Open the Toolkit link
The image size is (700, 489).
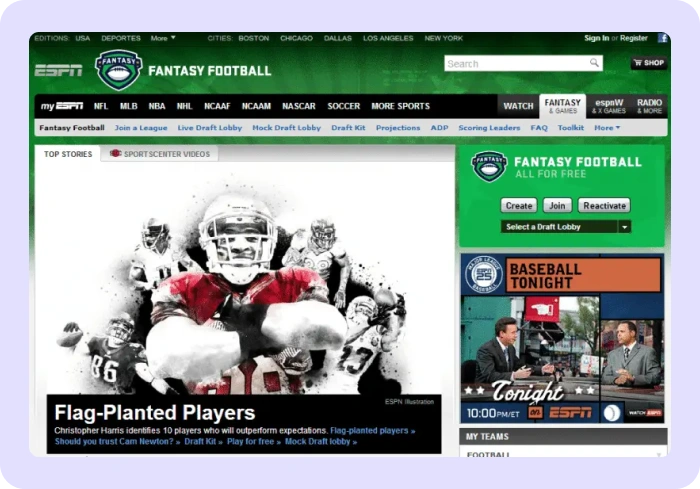pyautogui.click(x=571, y=128)
